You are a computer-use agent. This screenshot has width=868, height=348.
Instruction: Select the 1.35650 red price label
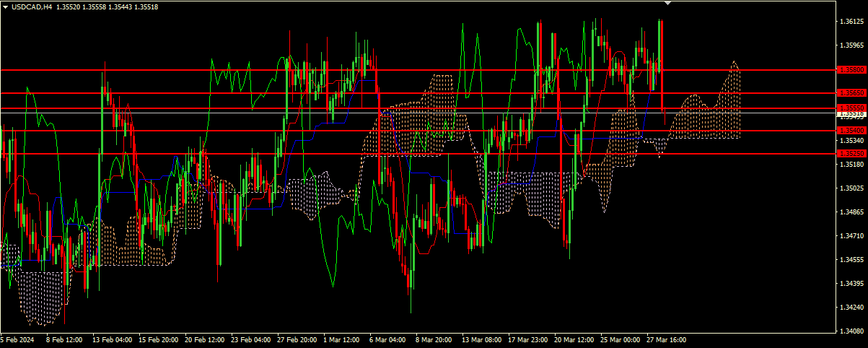coord(851,93)
